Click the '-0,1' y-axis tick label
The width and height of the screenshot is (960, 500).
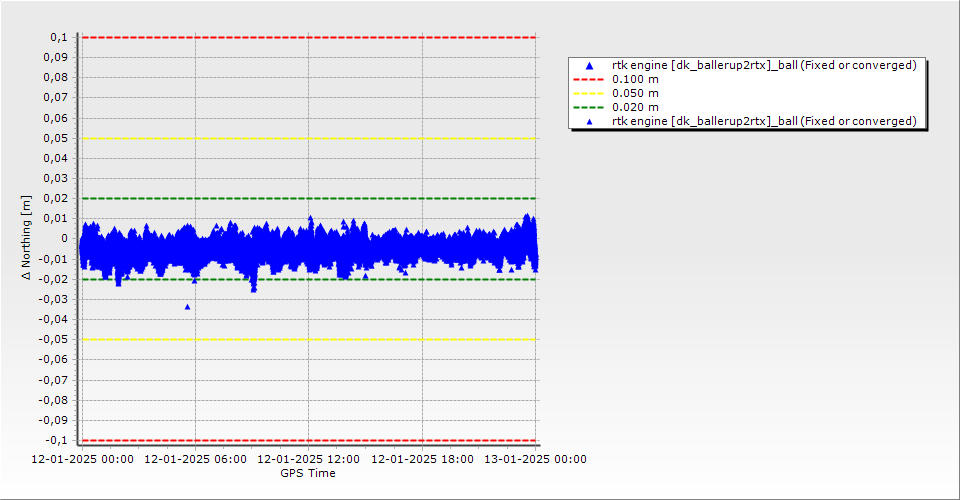56,441
